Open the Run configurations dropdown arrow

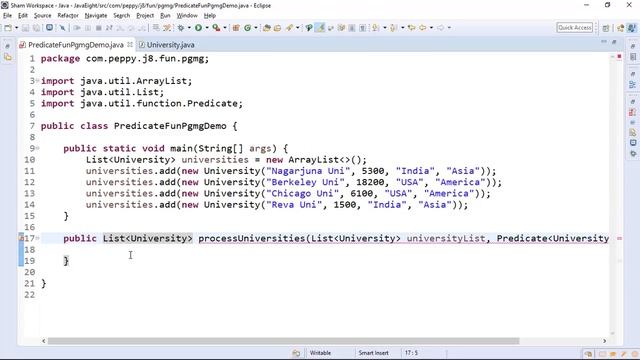coord(207,28)
